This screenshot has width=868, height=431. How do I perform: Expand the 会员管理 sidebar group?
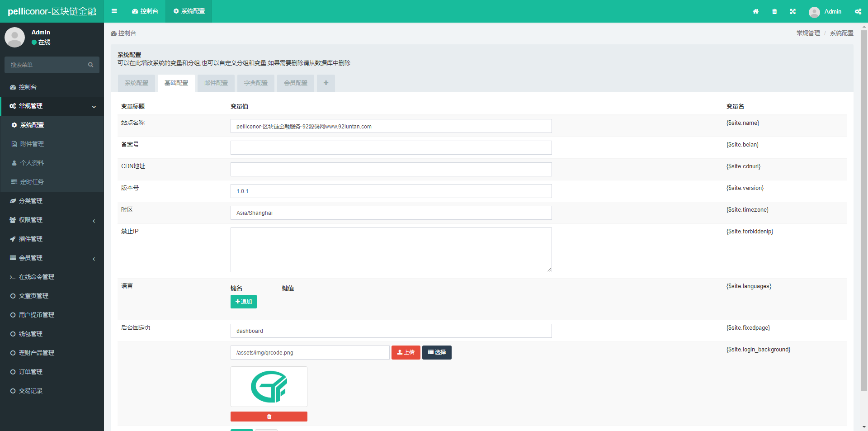click(x=52, y=258)
